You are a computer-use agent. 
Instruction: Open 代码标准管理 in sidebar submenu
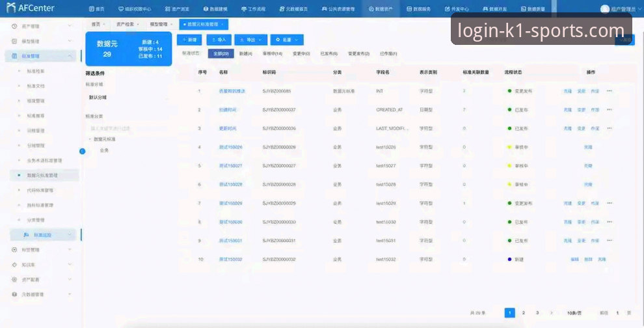click(40, 190)
